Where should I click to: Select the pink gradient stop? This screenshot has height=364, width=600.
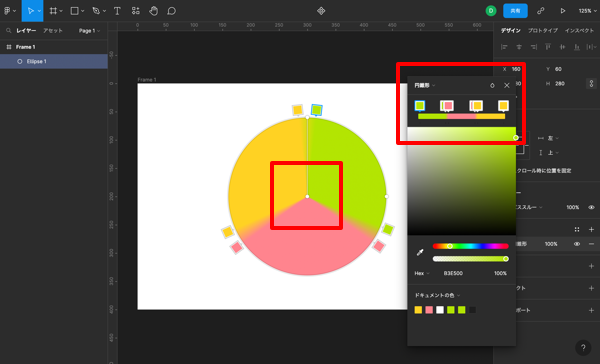[447, 105]
